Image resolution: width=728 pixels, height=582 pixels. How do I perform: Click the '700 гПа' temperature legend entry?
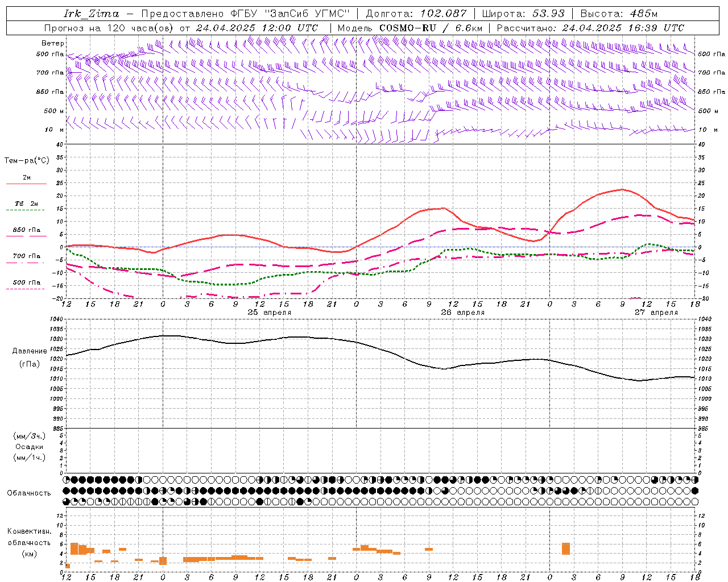(x=27, y=256)
